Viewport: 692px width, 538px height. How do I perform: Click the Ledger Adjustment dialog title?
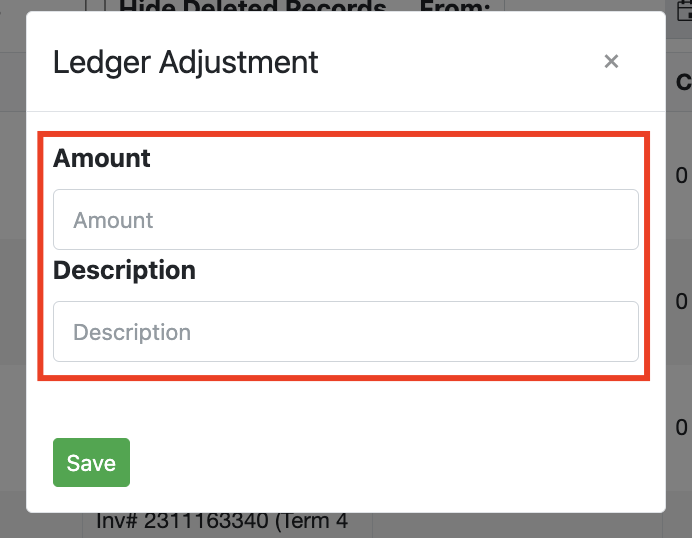click(x=185, y=62)
